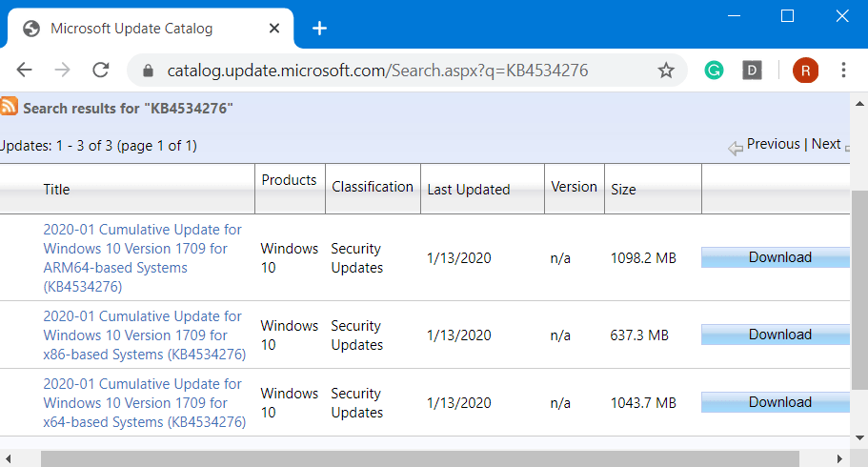Open the D extension icon
868x467 pixels.
(x=752, y=71)
